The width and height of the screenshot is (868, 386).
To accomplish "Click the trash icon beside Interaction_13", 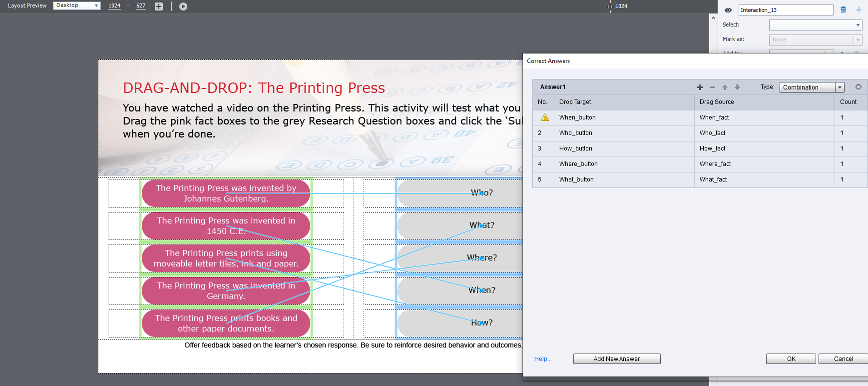I will point(844,10).
